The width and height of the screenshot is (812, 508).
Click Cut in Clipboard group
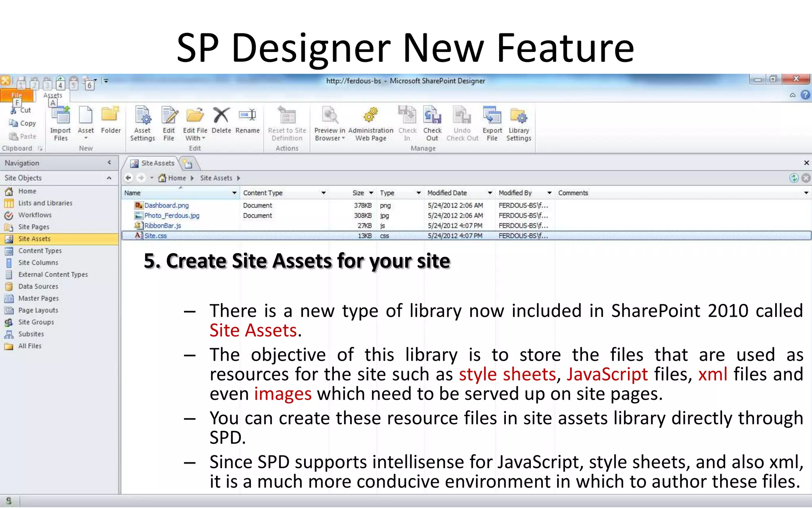point(21,110)
